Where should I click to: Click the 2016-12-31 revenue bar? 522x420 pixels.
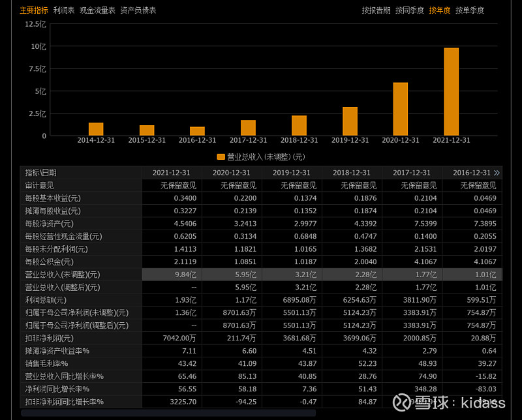[x=198, y=131]
